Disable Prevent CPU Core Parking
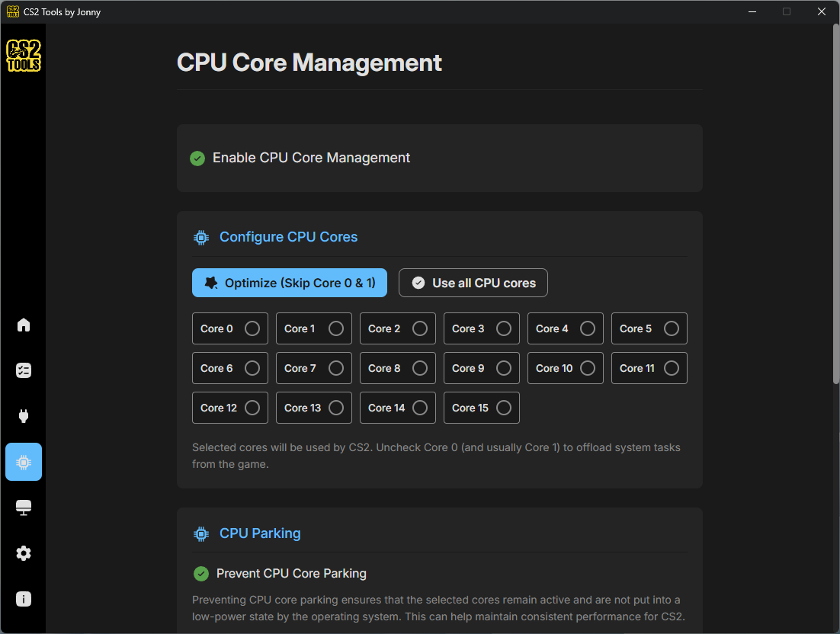The height and width of the screenshot is (634, 840). [201, 573]
